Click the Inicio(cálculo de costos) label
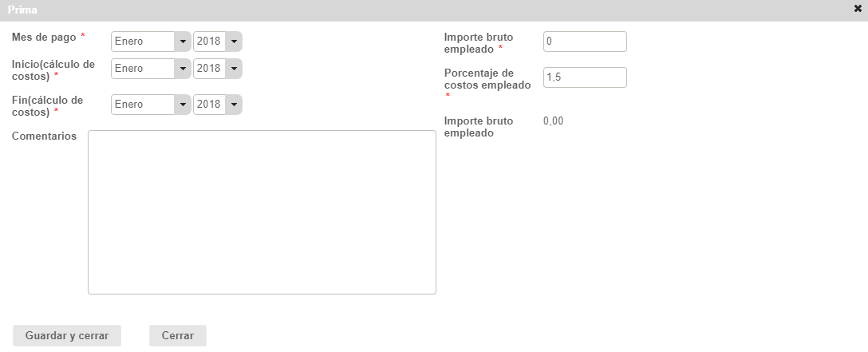The image size is (868, 352). [x=53, y=69]
